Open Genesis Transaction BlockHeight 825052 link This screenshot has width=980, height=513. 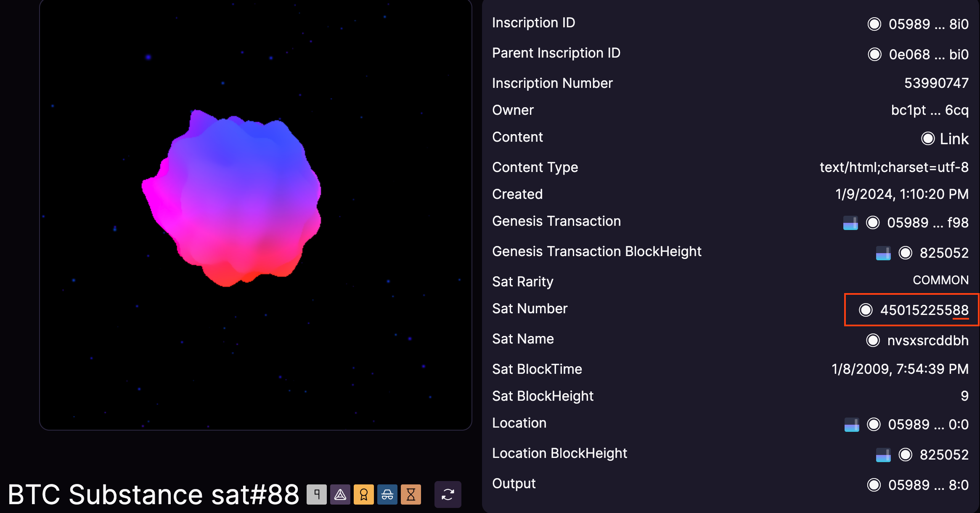tap(944, 253)
